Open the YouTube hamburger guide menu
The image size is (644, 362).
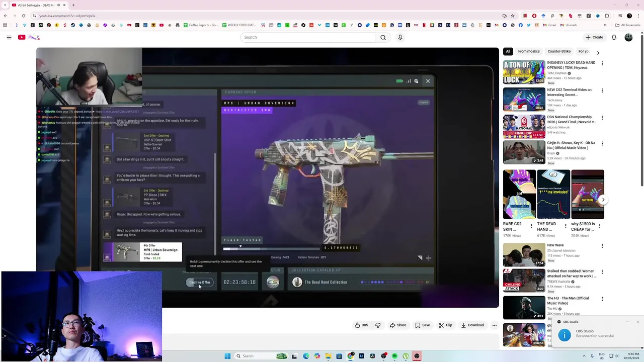point(9,37)
